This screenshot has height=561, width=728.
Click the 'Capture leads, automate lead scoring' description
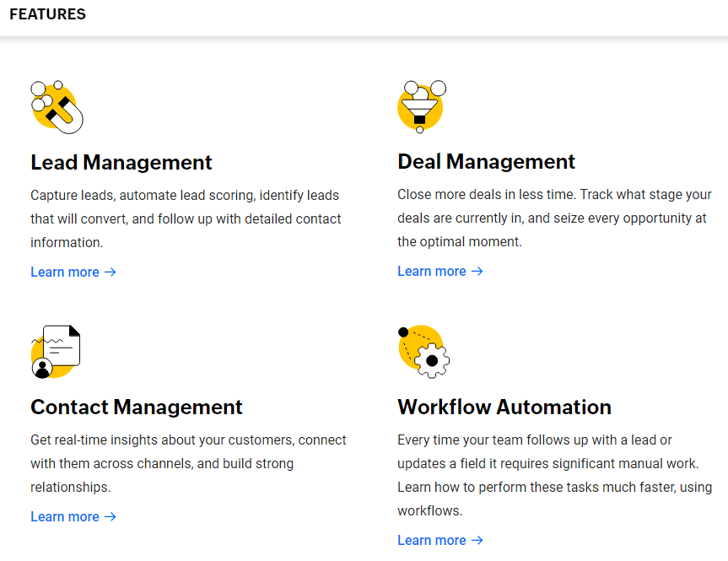pos(186,218)
